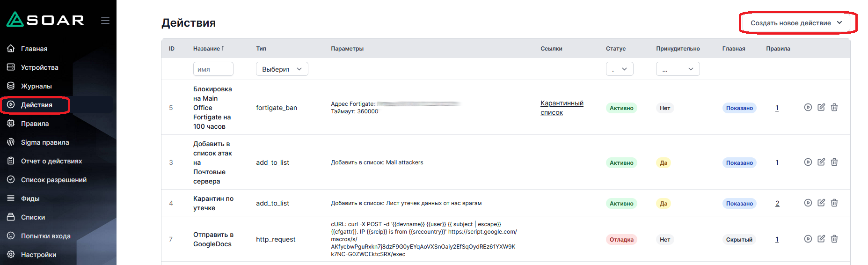Click rules count link for action 4
The width and height of the screenshot is (868, 265).
(x=777, y=203)
